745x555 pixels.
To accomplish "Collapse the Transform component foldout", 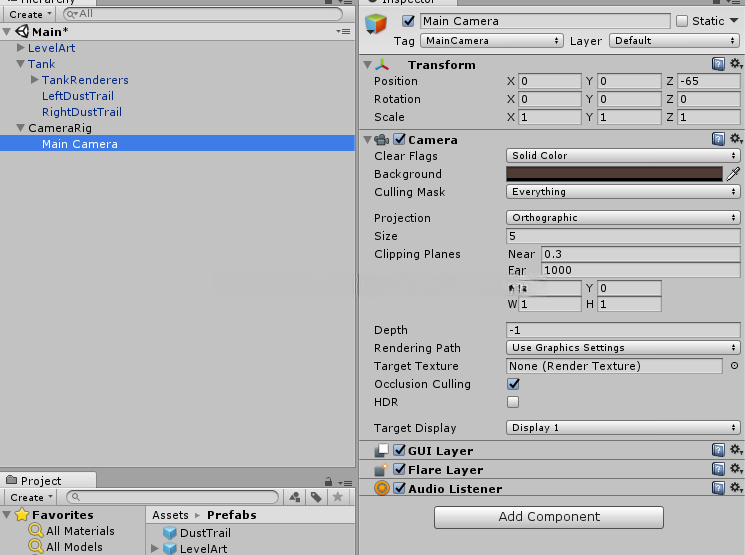I will [367, 65].
